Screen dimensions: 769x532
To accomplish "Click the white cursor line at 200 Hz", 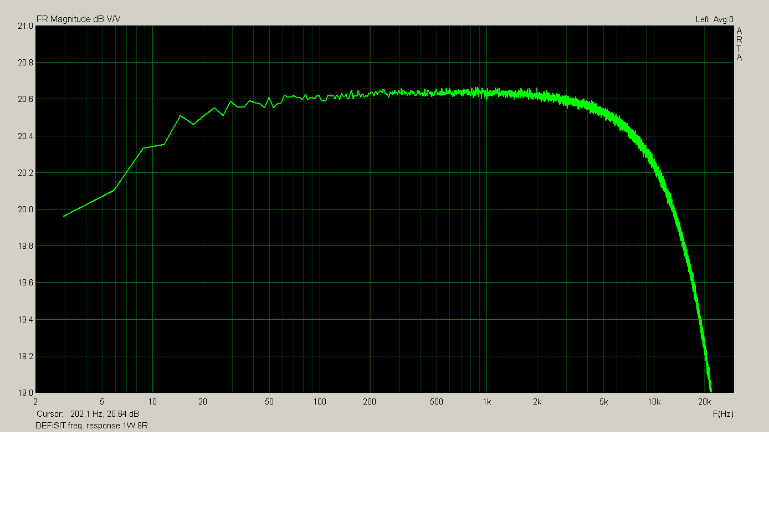I will click(x=371, y=209).
